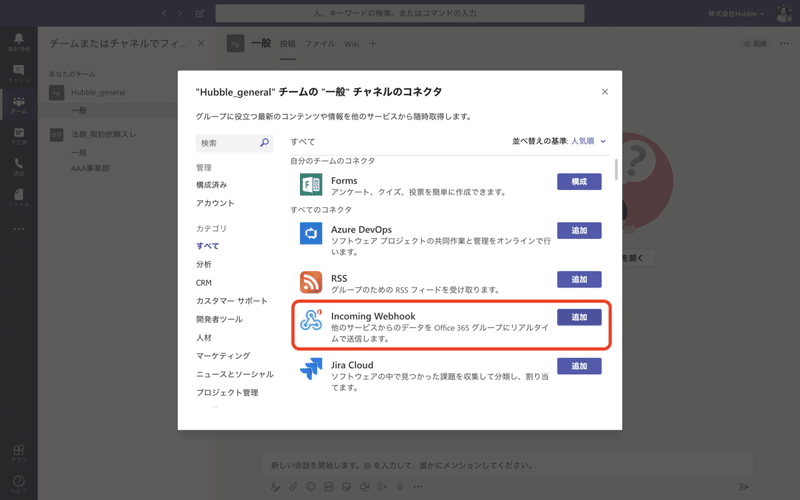Image resolution: width=800 pixels, height=500 pixels.
Task: Select the ニュースとソーシャル category
Action: (x=235, y=374)
